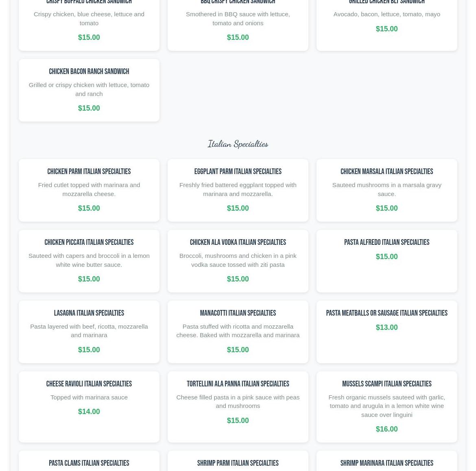Select Chicken Ala Vodka Italian Specialties title
This screenshot has width=476, height=471.
click(x=238, y=242)
